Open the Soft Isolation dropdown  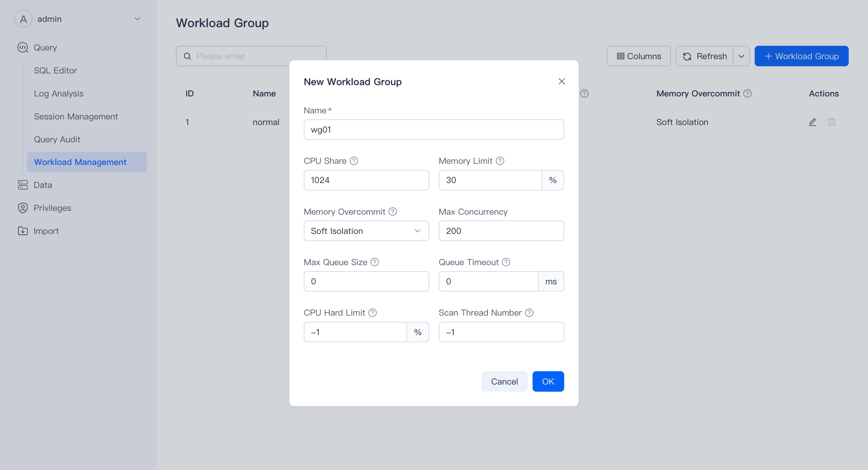(366, 231)
